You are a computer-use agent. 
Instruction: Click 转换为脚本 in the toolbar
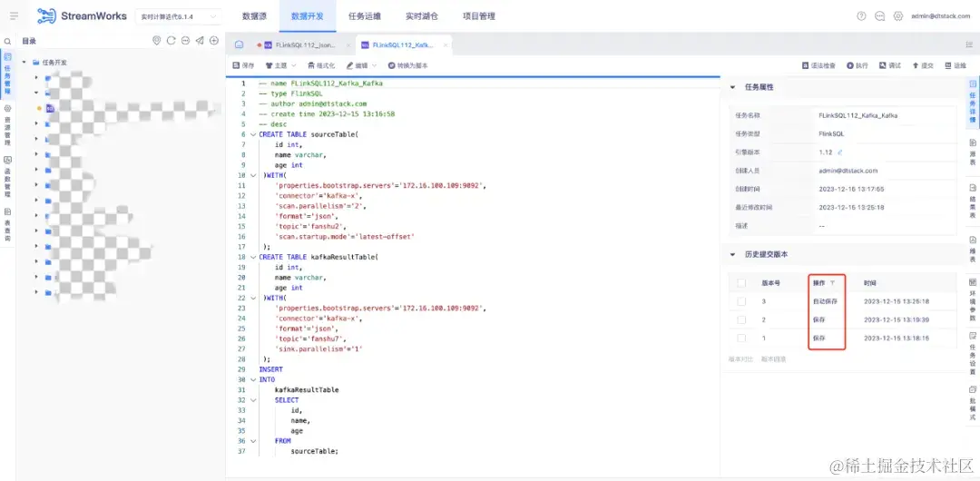(x=407, y=65)
